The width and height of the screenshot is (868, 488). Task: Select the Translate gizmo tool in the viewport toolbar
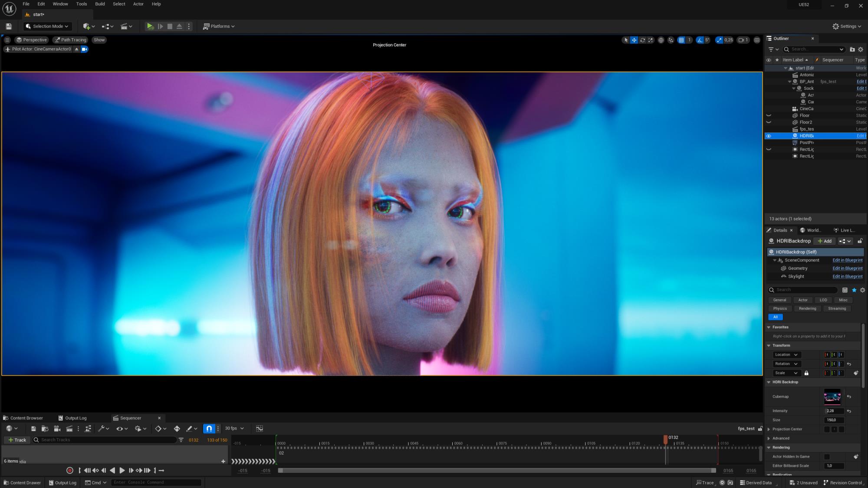pyautogui.click(x=634, y=40)
